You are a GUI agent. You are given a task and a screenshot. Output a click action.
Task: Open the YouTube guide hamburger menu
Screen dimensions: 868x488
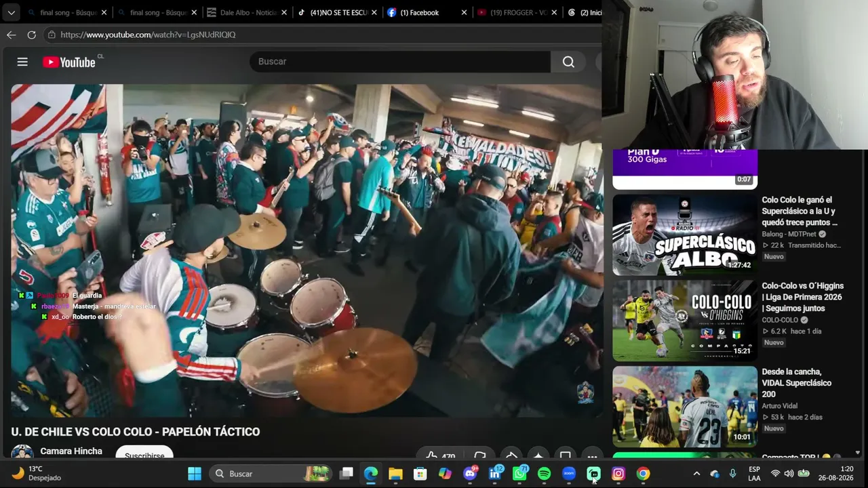(22, 62)
